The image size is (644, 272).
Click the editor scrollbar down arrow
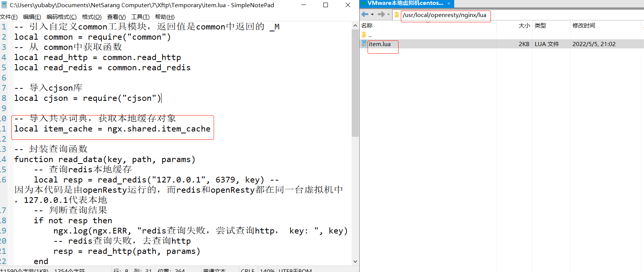355,261
